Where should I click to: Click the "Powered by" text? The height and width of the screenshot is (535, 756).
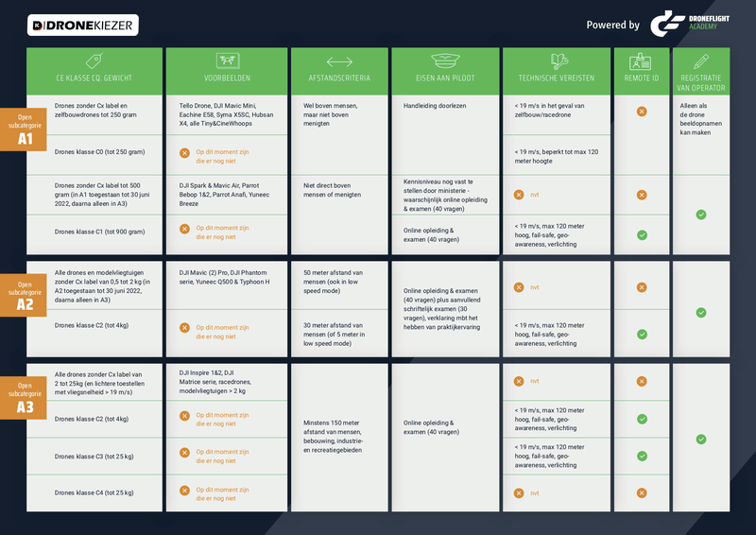coord(612,25)
